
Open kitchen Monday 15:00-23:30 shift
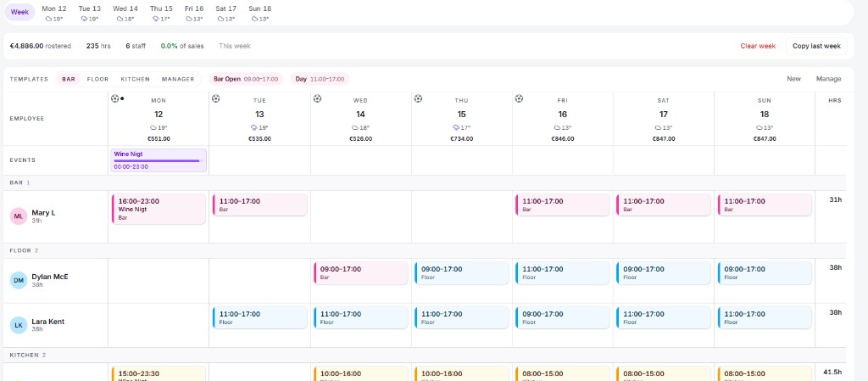pyautogui.click(x=159, y=374)
